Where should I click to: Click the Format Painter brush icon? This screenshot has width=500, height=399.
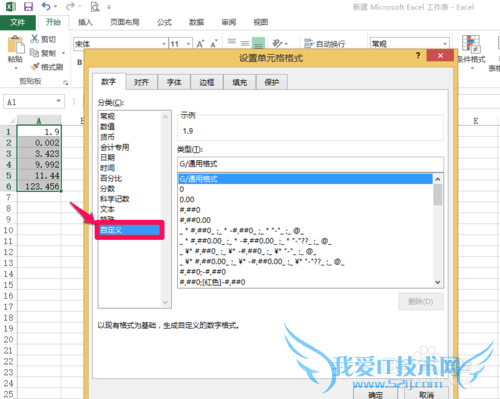pyautogui.click(x=34, y=67)
